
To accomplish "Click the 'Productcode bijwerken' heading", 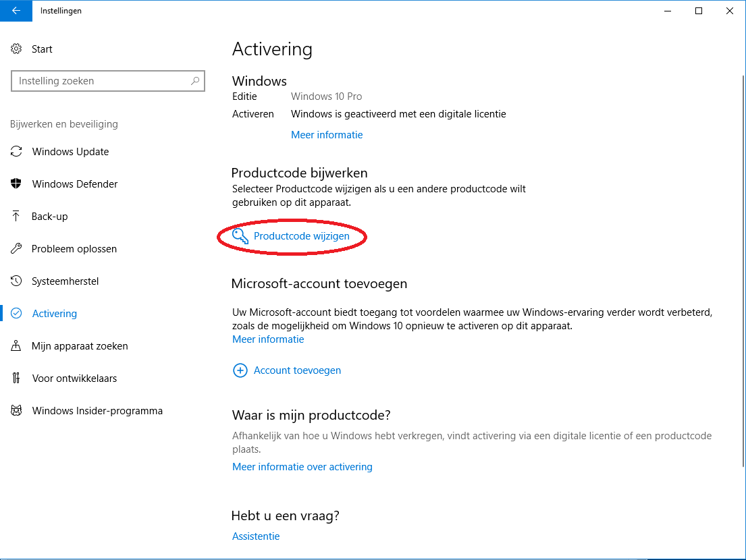I will pyautogui.click(x=299, y=173).
